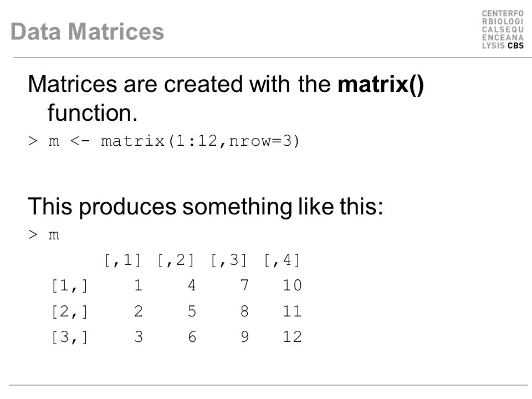Click the [,1] column header
The height and width of the screenshot is (399, 532).
[123, 260]
